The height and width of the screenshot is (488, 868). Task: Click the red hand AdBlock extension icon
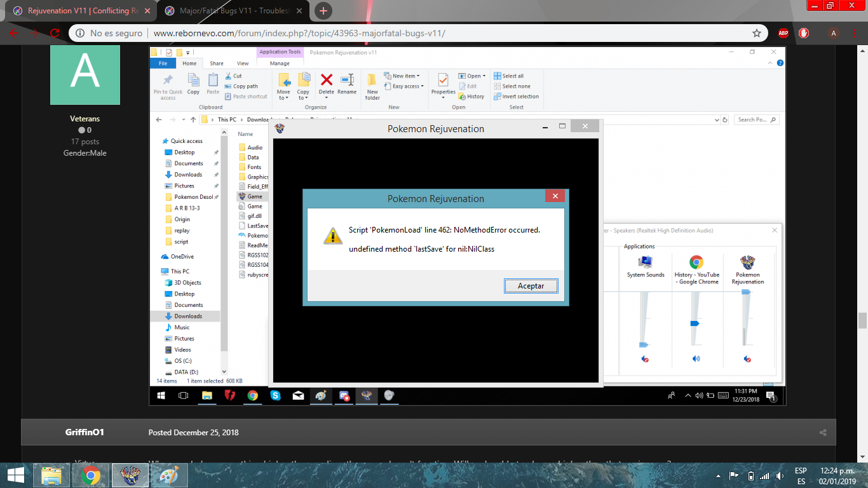pos(804,33)
